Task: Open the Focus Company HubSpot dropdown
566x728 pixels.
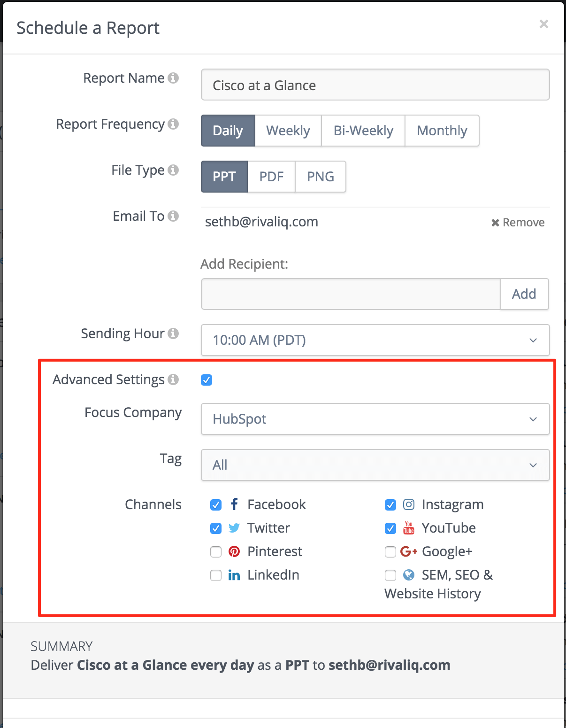Action: click(x=375, y=419)
